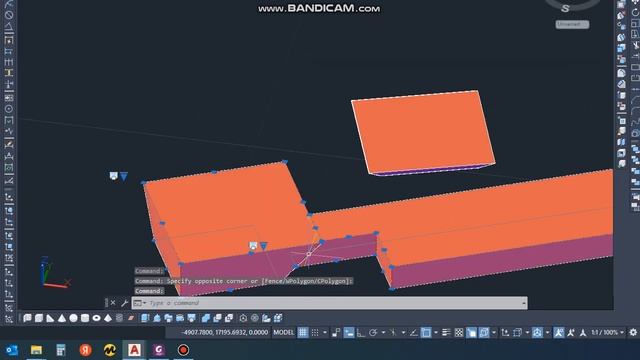Open isometric drafting plane dropdown
Screen dimensions: 640x360
[403, 333]
